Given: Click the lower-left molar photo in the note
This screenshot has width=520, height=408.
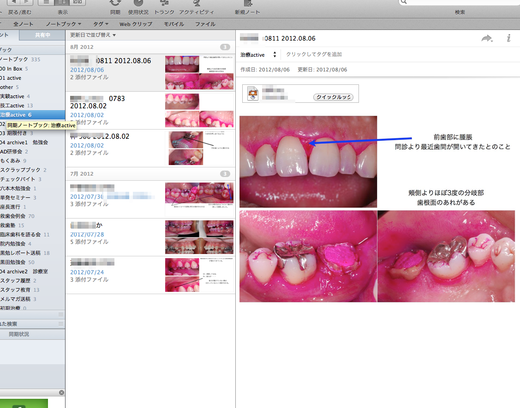Looking at the screenshot, I should (x=308, y=256).
